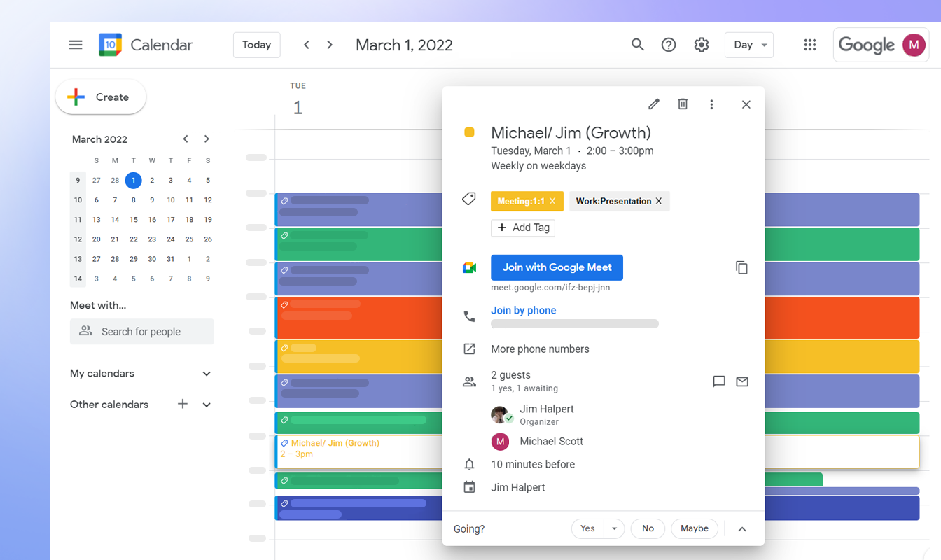Click the Google Calendar logo
The width and height of the screenshot is (941, 560).
click(110, 45)
